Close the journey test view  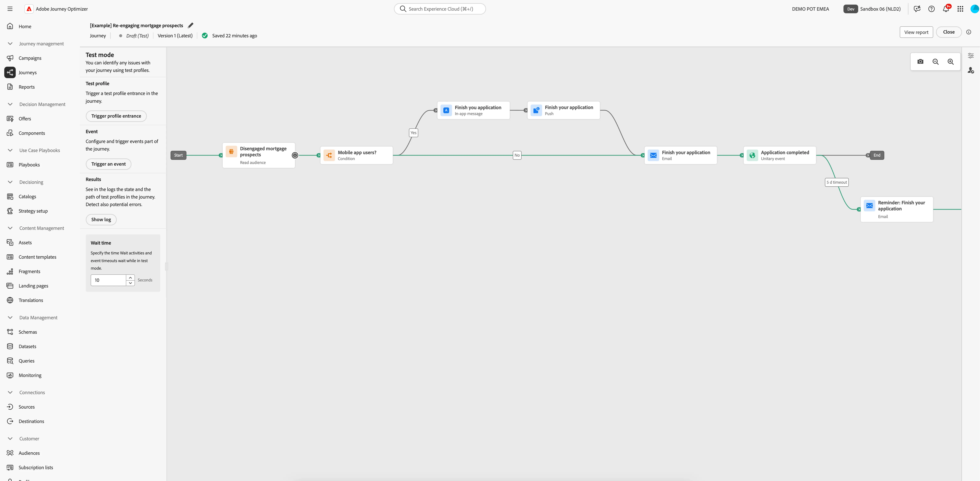click(948, 32)
